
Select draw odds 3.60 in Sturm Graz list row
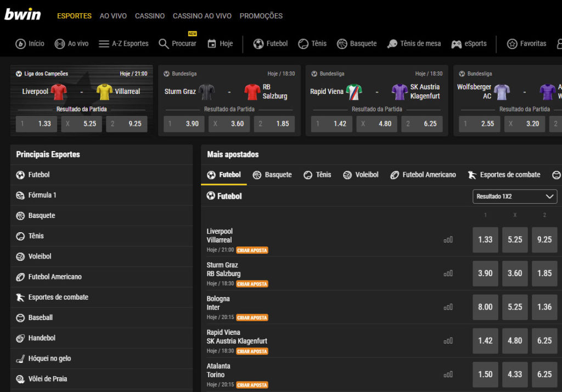[515, 273]
